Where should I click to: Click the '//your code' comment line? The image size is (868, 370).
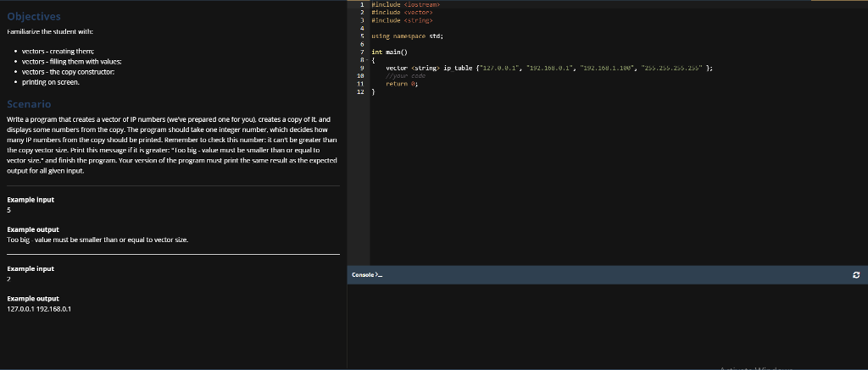click(404, 75)
